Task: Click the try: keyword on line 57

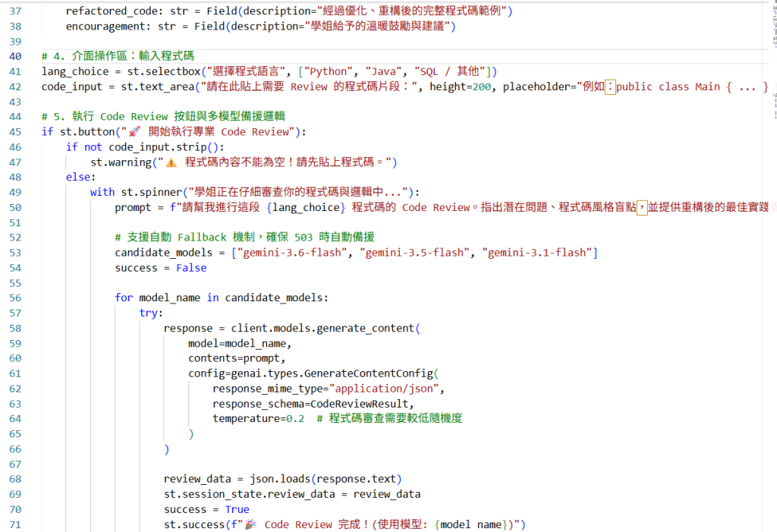Action: coord(151,313)
